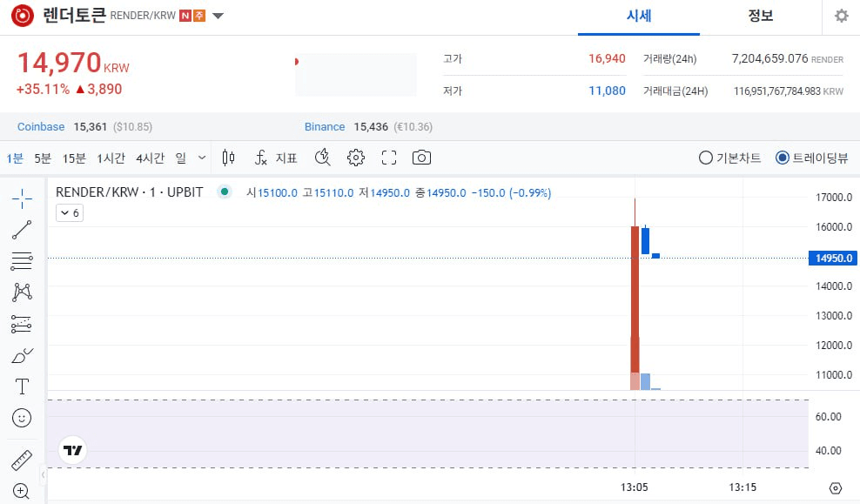Open the settings gear at top right
This screenshot has height=504, width=860.
click(842, 16)
